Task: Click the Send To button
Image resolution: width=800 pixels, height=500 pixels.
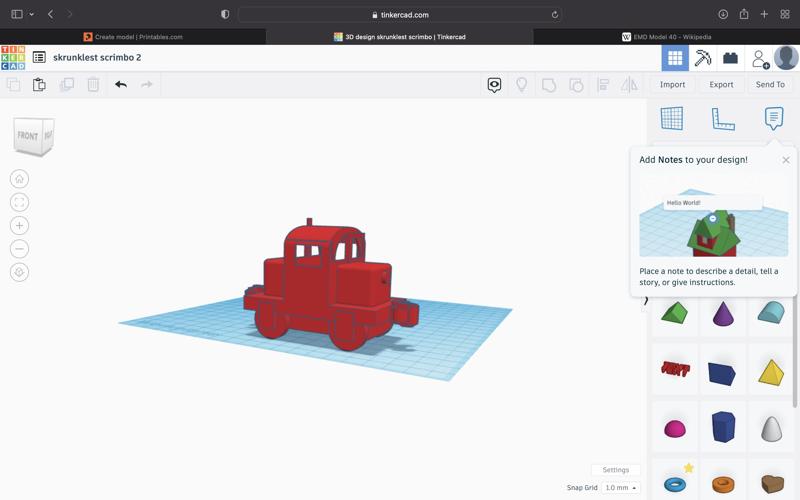Action: click(770, 85)
